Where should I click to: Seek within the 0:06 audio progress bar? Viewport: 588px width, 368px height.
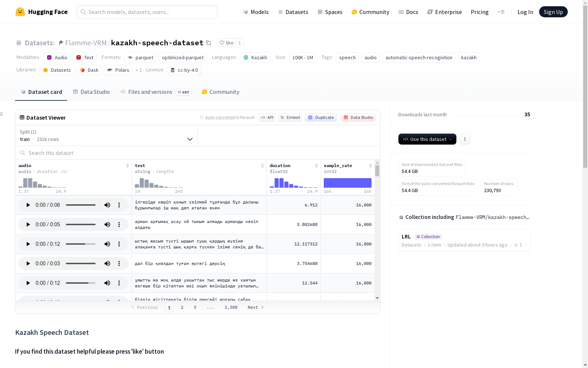(x=80, y=205)
